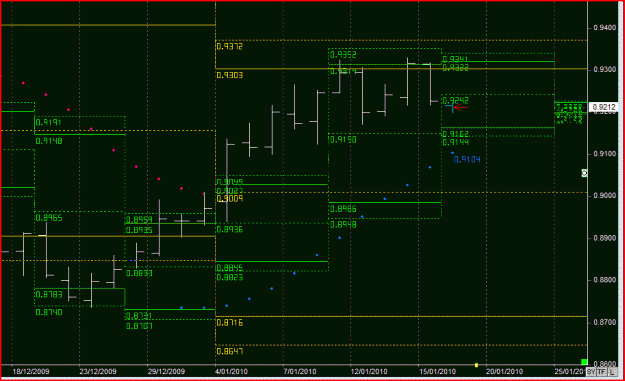This screenshot has width=625, height=381.
Task: Click the green 0.8936 level label
Action: [230, 230]
